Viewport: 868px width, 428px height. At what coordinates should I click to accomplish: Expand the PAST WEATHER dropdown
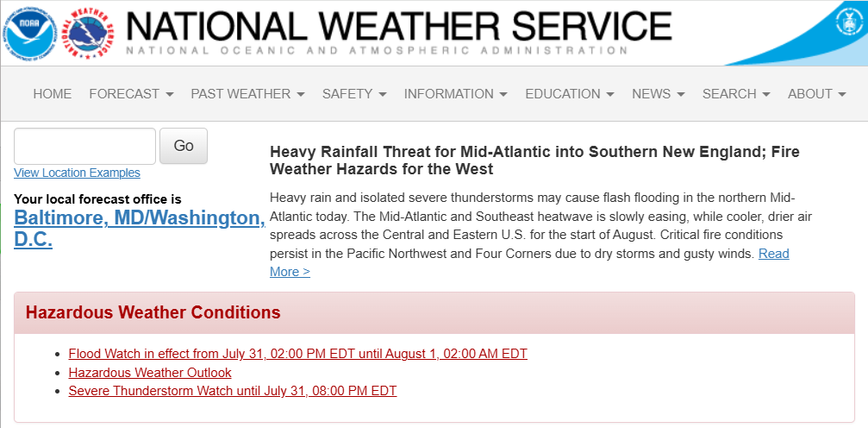pyautogui.click(x=247, y=94)
